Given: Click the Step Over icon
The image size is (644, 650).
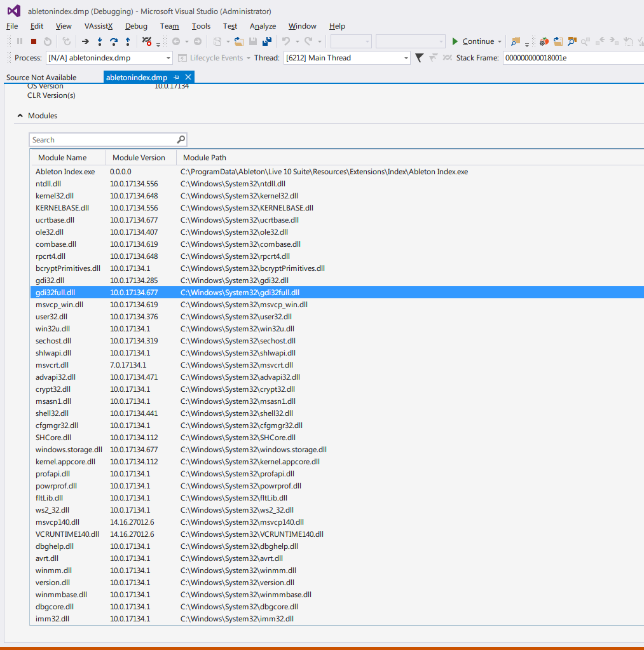Looking at the screenshot, I should 114,41.
